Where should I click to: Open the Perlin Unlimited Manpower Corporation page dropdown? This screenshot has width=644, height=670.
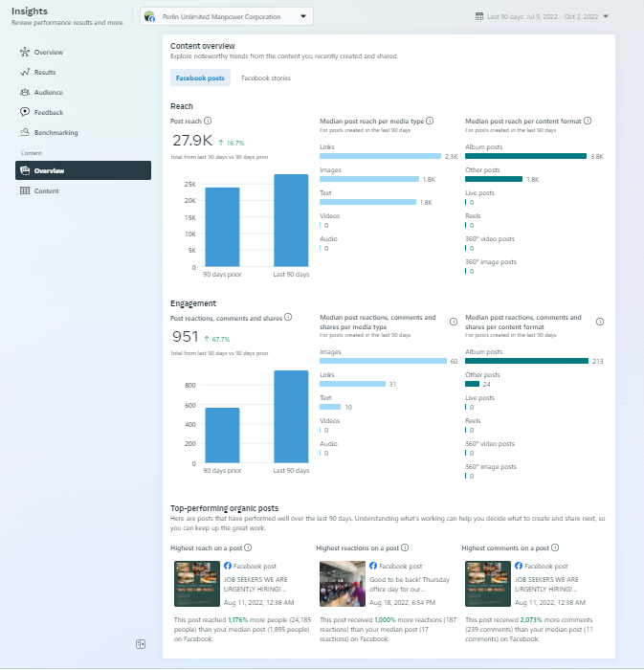click(x=227, y=16)
